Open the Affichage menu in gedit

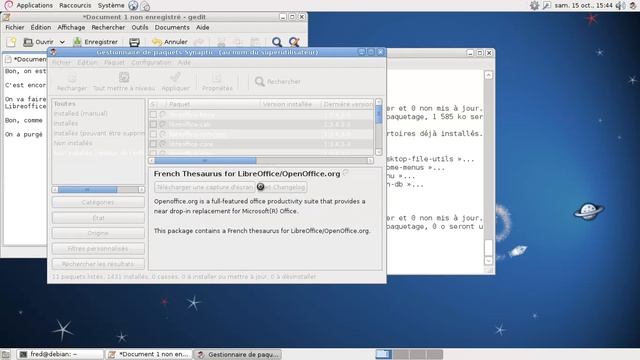click(71, 27)
